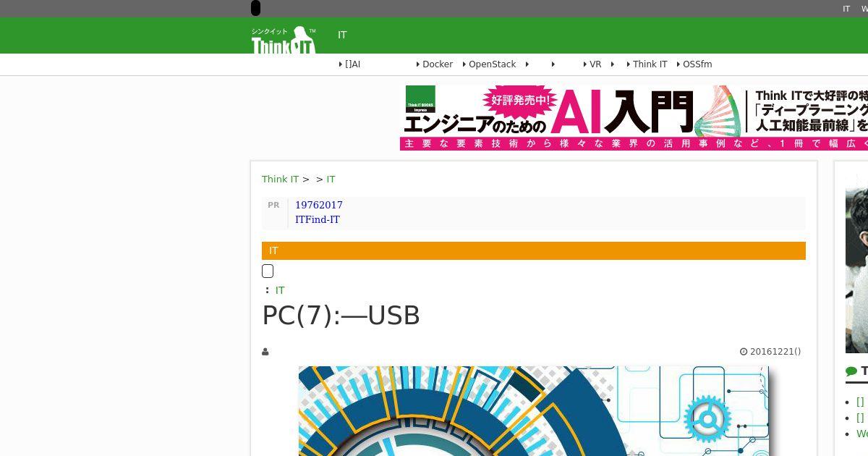This screenshot has width=868, height=456.
Task: Open the IT link beside the logo
Action: [342, 35]
